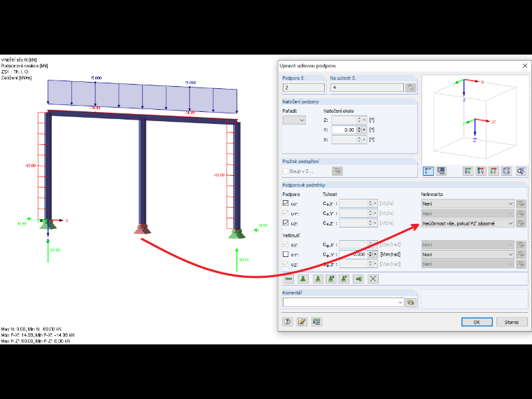Open the nonlinearity dropdown for φY'

(468, 255)
